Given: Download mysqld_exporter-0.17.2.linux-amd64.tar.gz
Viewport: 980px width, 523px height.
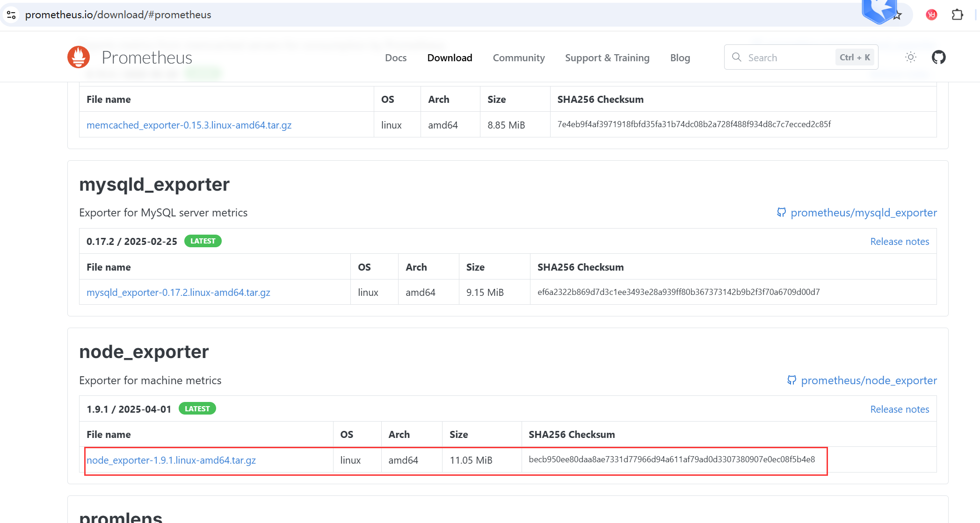Looking at the screenshot, I should [178, 293].
